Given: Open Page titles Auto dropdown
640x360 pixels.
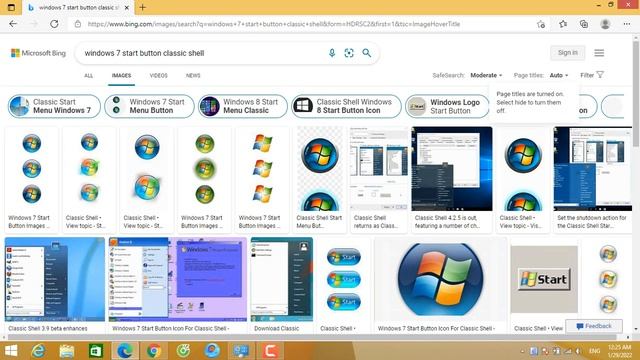Looking at the screenshot, I should tap(559, 75).
